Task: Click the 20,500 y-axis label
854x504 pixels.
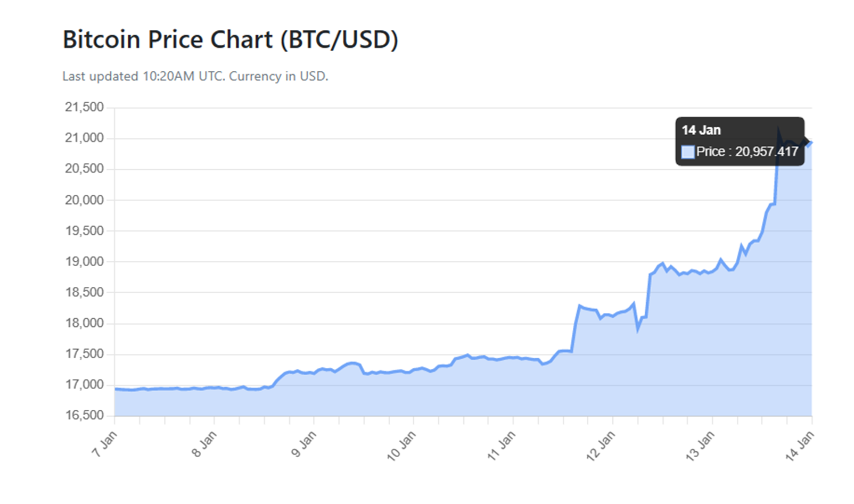Action: pyautogui.click(x=84, y=169)
